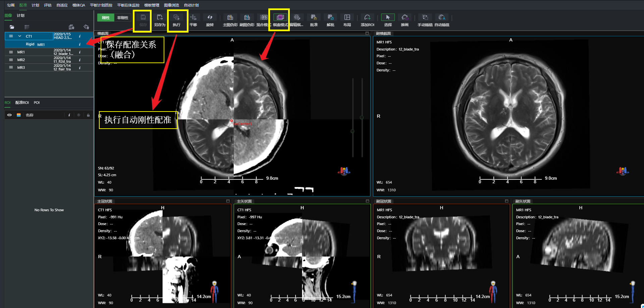
Task: Open 主图伪彩 pseudo-color option
Action: coord(230,17)
